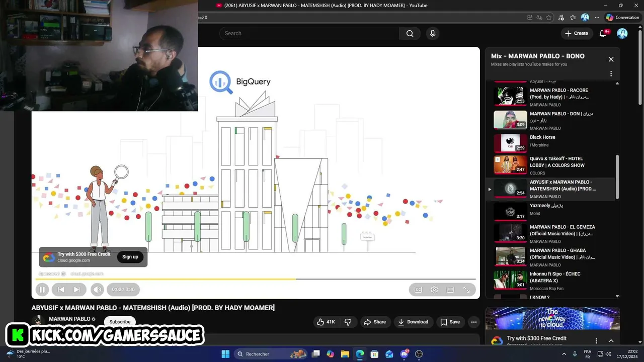Mute the player volume icon

point(97,290)
